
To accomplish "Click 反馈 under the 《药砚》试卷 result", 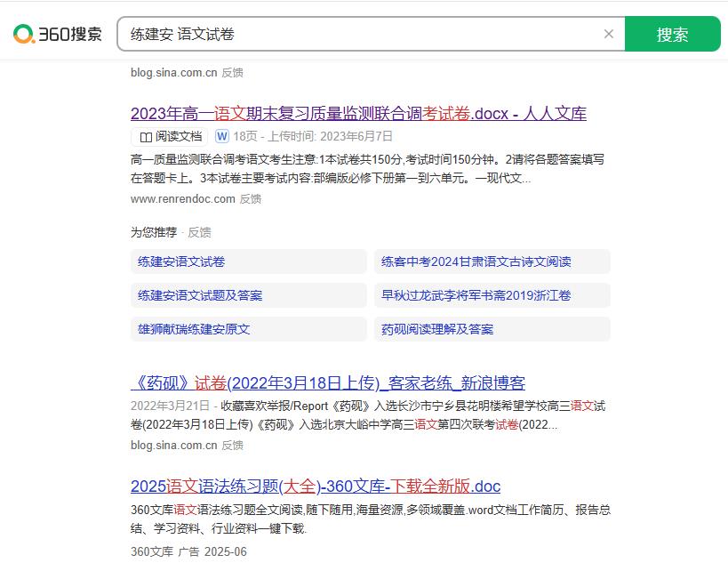I will point(233,445).
